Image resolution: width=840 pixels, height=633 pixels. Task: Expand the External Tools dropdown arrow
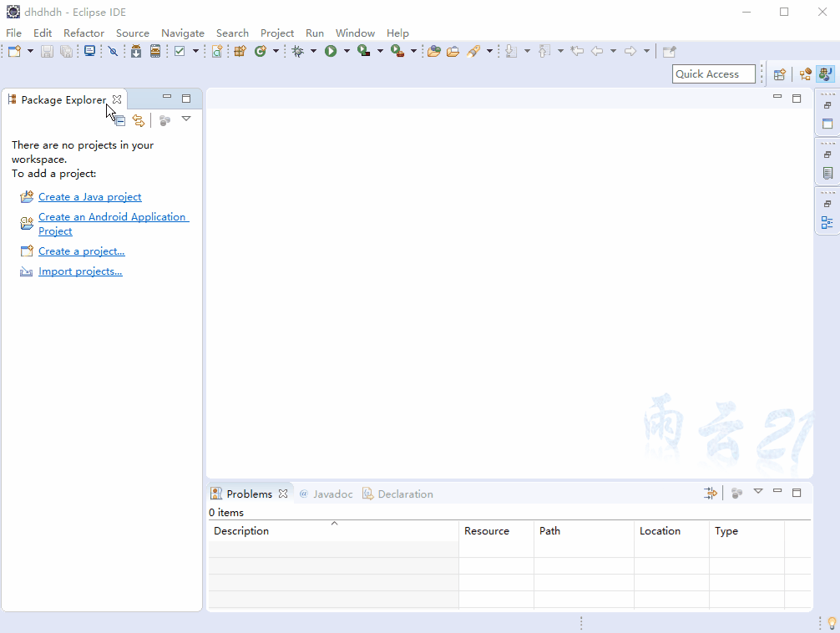413,52
